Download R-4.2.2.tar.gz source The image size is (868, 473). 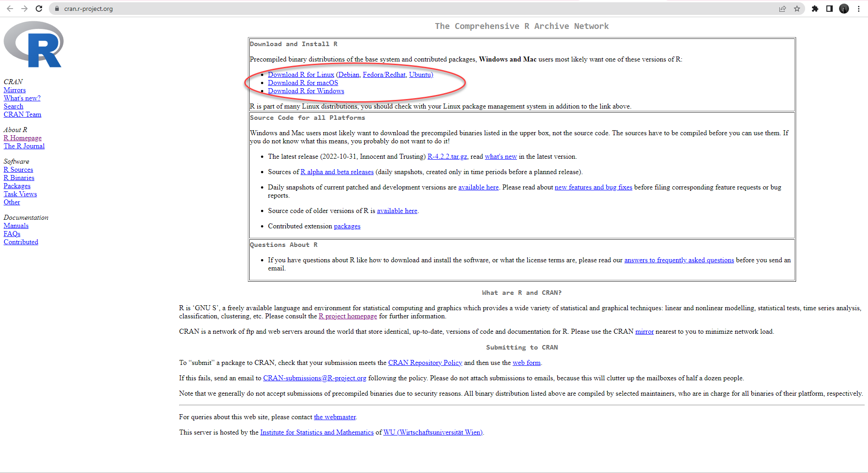[x=447, y=156]
